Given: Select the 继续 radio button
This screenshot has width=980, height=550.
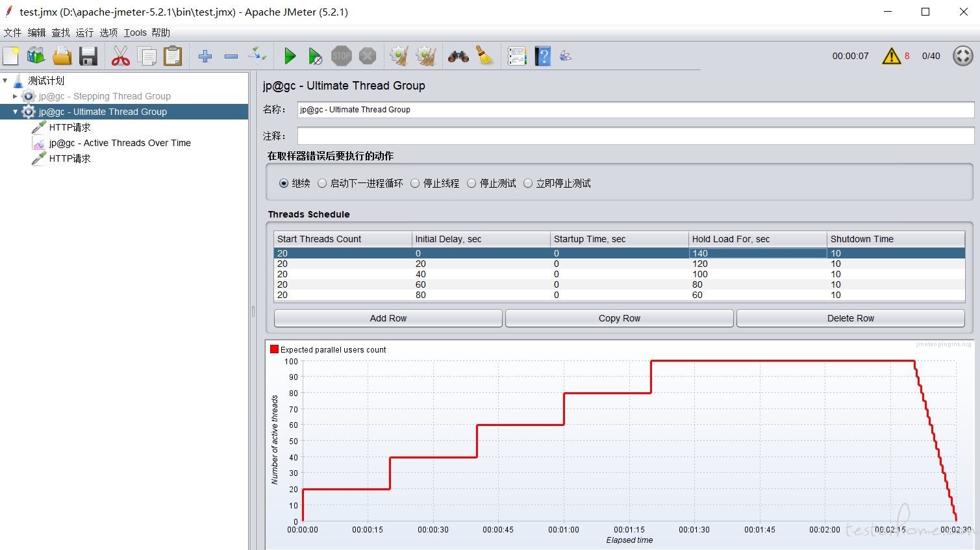Looking at the screenshot, I should (284, 184).
